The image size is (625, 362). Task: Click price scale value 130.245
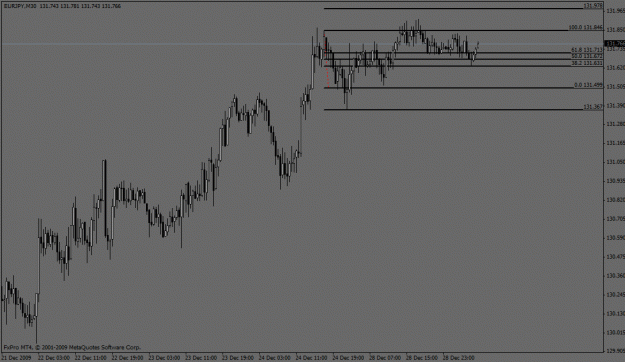(615, 295)
